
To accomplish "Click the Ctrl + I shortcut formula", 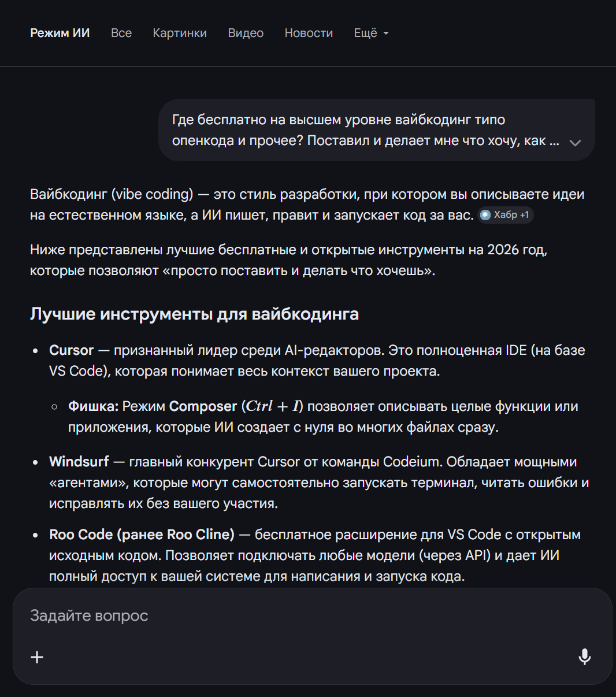I will (x=274, y=406).
